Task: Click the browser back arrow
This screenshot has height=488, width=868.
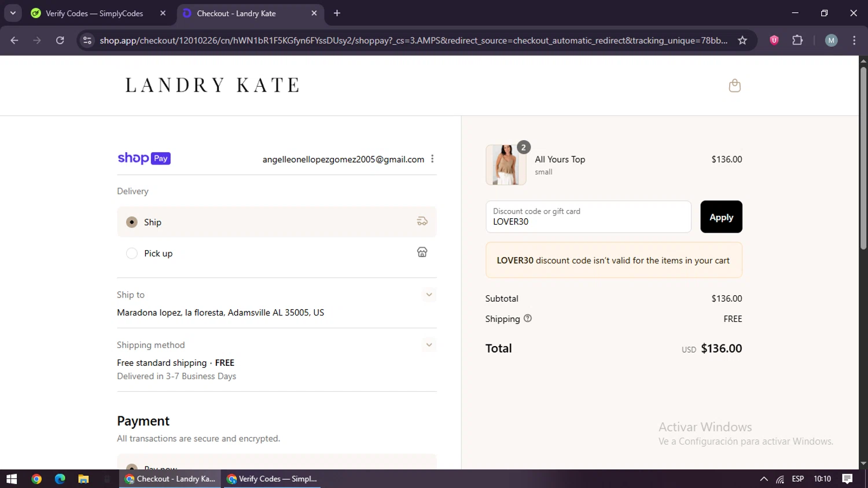Action: coord(14,41)
